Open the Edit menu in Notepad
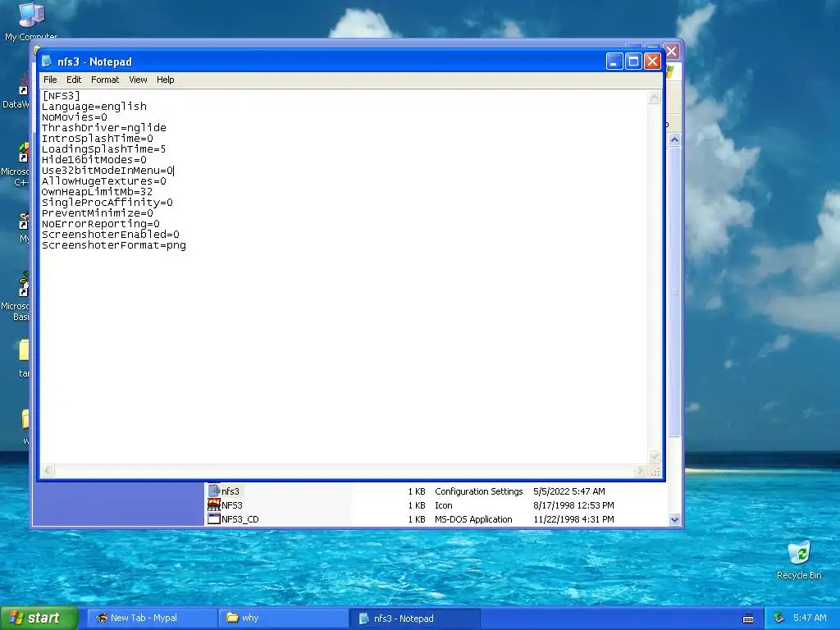840x630 pixels. click(x=74, y=80)
